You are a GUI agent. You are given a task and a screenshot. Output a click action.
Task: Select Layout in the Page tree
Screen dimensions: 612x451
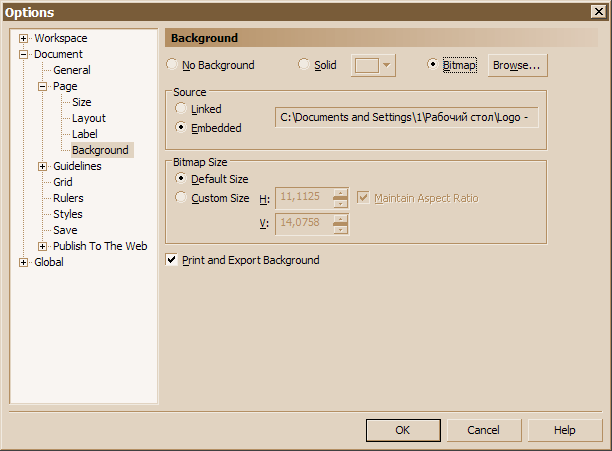pyautogui.click(x=89, y=118)
